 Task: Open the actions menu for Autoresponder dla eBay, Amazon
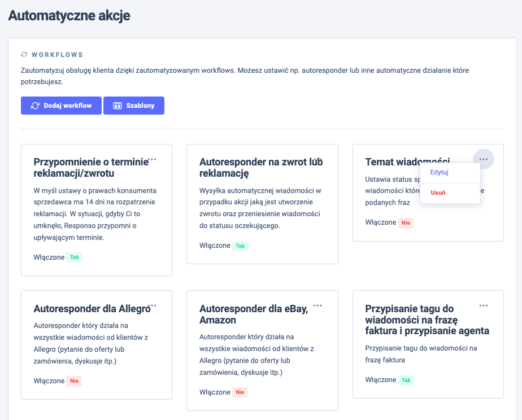click(x=318, y=305)
